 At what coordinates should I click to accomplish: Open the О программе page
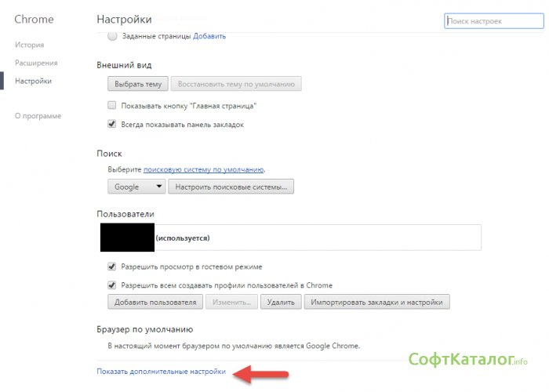(38, 116)
